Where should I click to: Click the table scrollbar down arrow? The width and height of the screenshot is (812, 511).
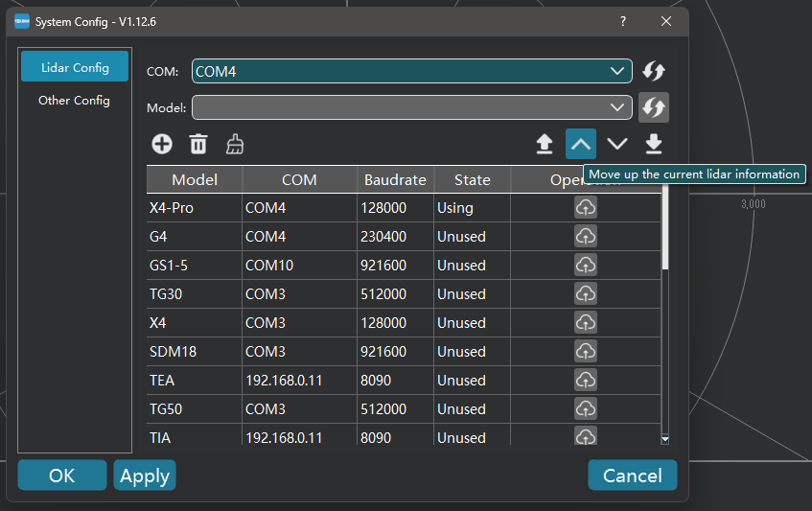665,438
